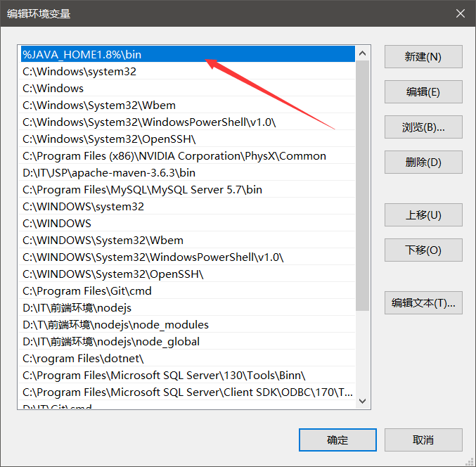Select the C:\Windows\system32 entry
Image resolution: width=476 pixels, height=467 pixels.
pos(188,71)
